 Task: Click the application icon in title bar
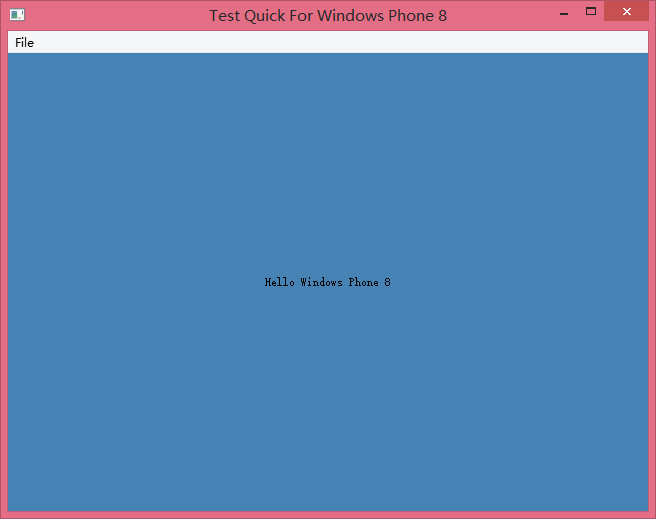coord(17,15)
